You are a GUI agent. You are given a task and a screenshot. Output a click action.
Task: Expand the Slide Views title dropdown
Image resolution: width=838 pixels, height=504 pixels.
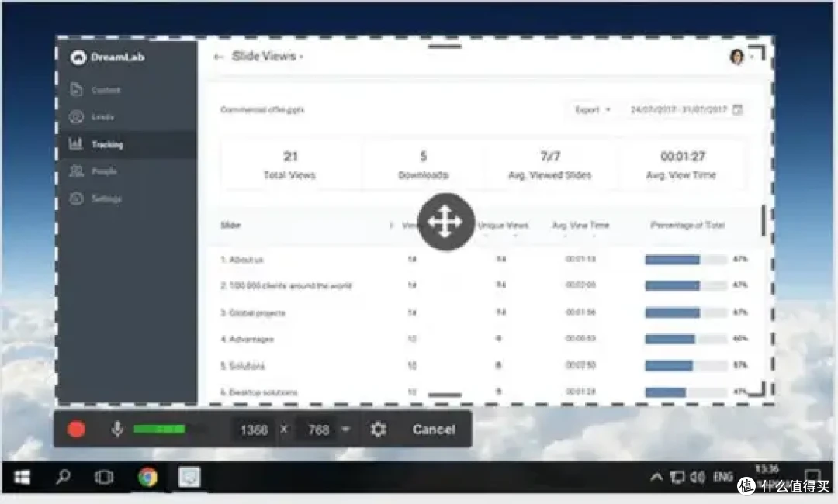pos(301,57)
